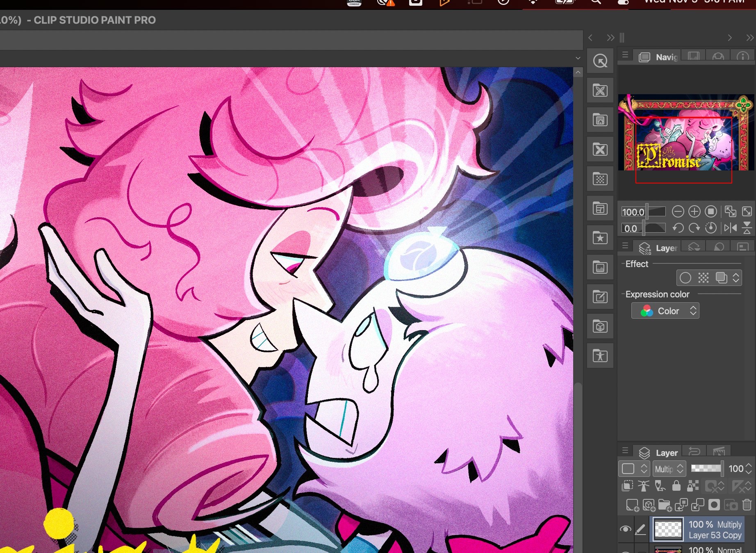Hide Layer 53 Copy using eye icon

(x=625, y=529)
